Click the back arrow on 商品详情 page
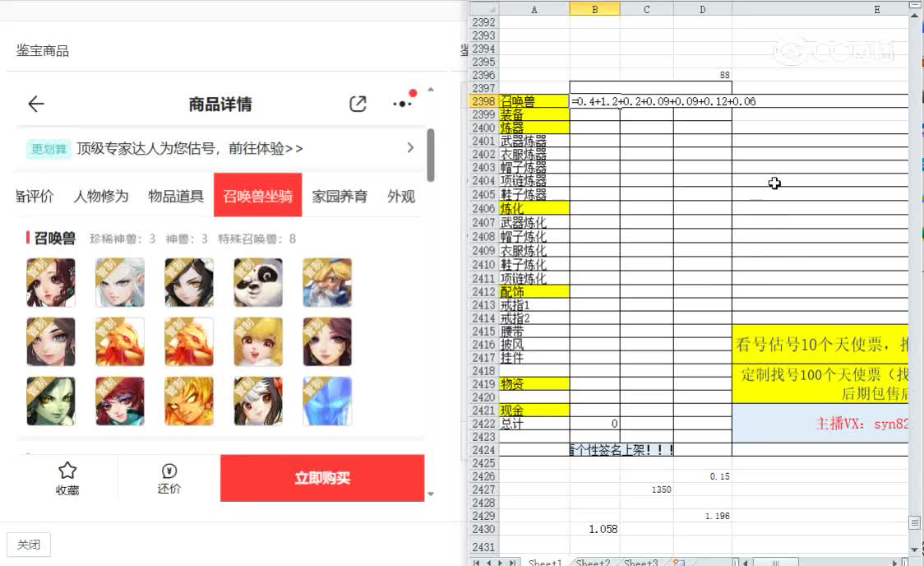 (35, 104)
